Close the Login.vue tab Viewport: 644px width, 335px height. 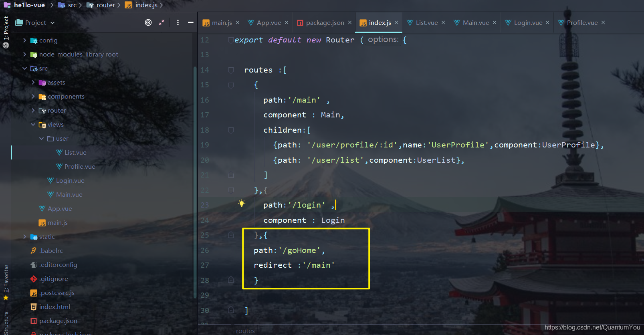pos(547,22)
